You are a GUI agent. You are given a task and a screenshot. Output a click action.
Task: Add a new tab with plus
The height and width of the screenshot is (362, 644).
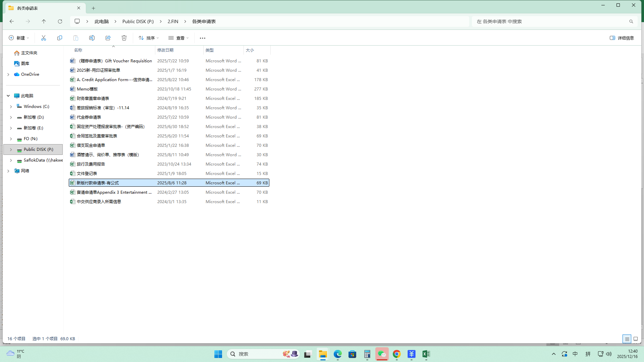tap(94, 8)
